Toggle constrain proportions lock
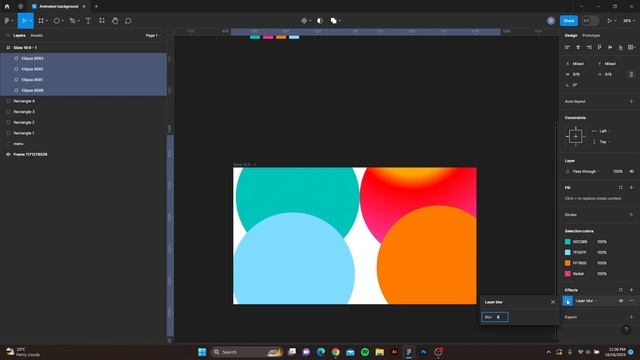Image resolution: width=640 pixels, height=360 pixels. tap(631, 75)
